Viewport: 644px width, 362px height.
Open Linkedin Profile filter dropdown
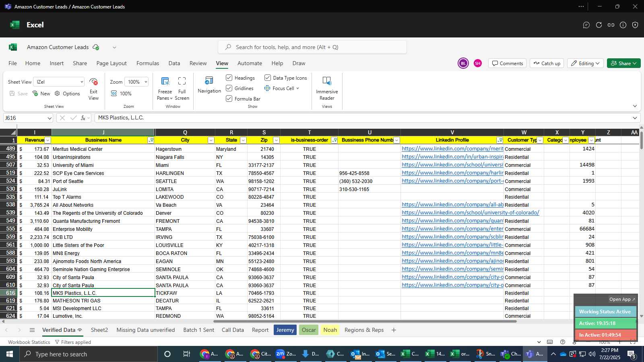click(500, 140)
